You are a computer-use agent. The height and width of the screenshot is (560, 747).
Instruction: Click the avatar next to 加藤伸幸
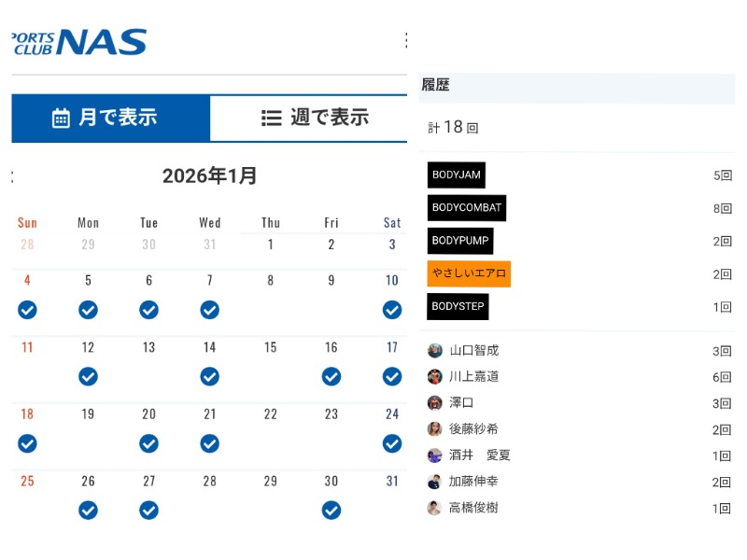coord(435,482)
